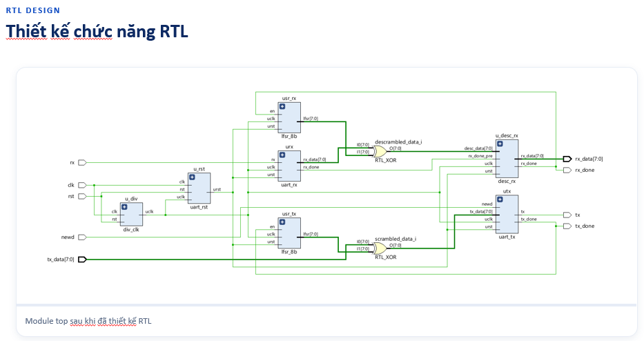Click the en pin on usr_tx block
The width and height of the screenshot is (644, 341).
[x=272, y=227]
